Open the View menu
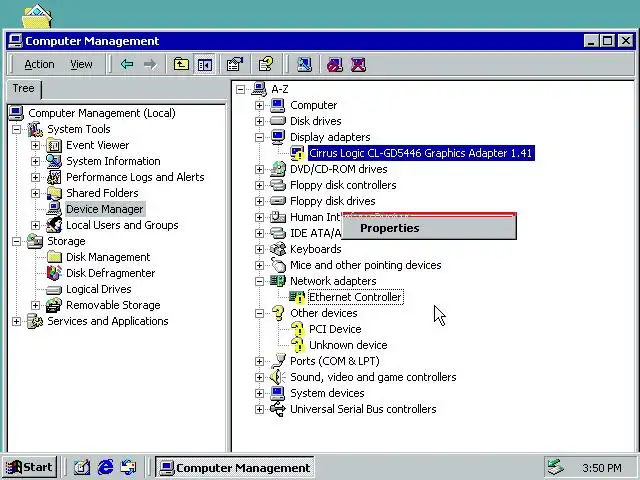640x480 pixels. [x=81, y=64]
